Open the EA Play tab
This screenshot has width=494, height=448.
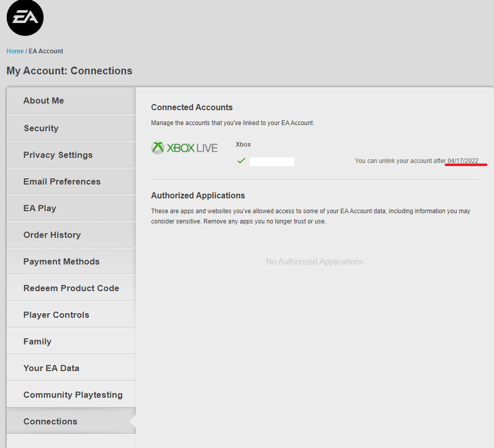tap(39, 208)
